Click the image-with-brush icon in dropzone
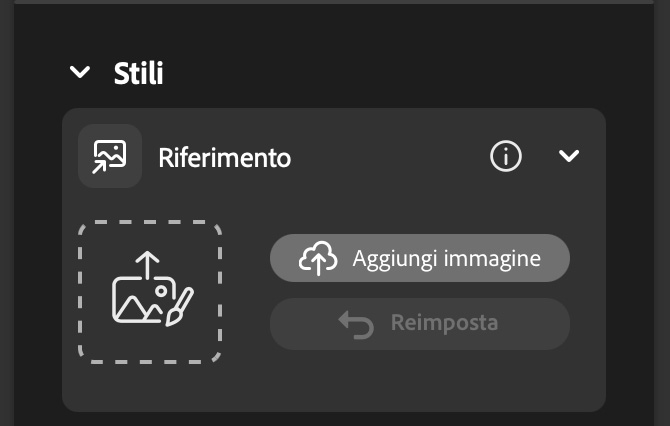This screenshot has height=426, width=670. [x=149, y=291]
